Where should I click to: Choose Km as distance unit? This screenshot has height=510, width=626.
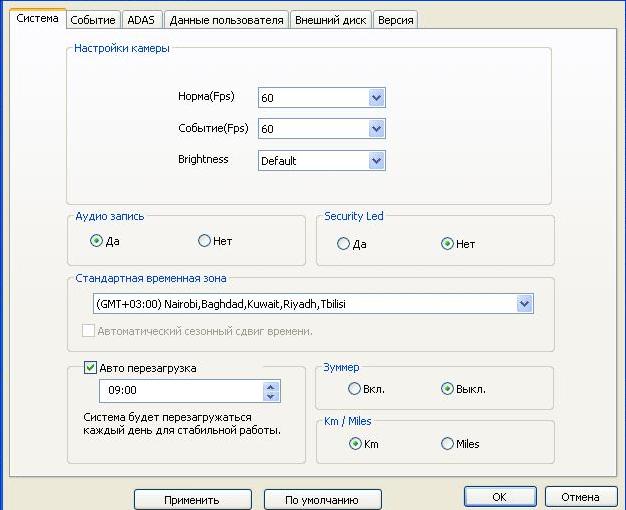[x=355, y=444]
